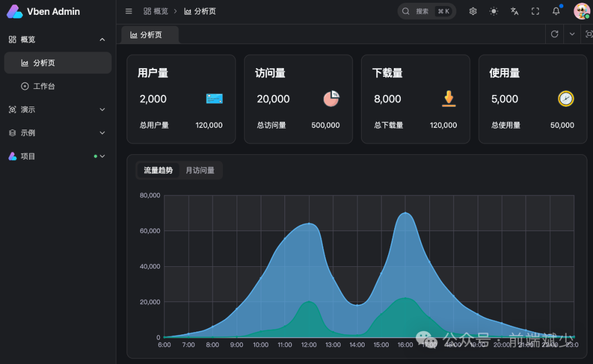Open the tab actions dropdown chevron
This screenshot has width=593, height=364.
point(572,33)
